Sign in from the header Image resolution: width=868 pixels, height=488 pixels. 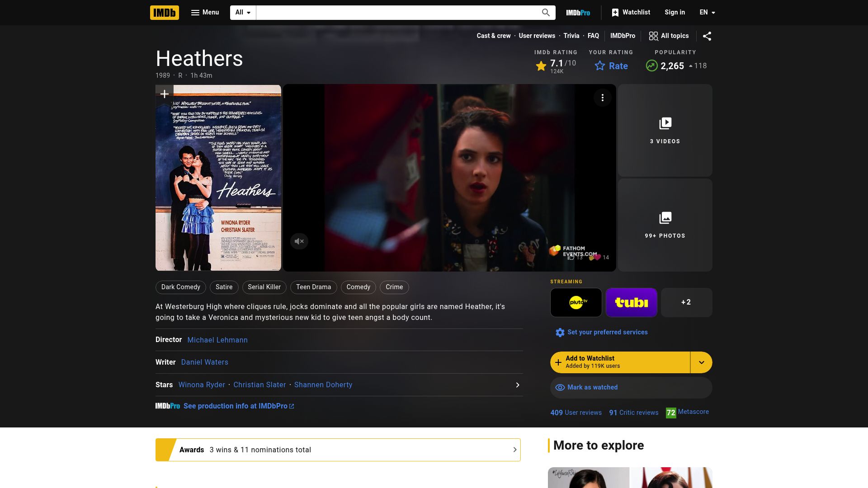coord(675,13)
